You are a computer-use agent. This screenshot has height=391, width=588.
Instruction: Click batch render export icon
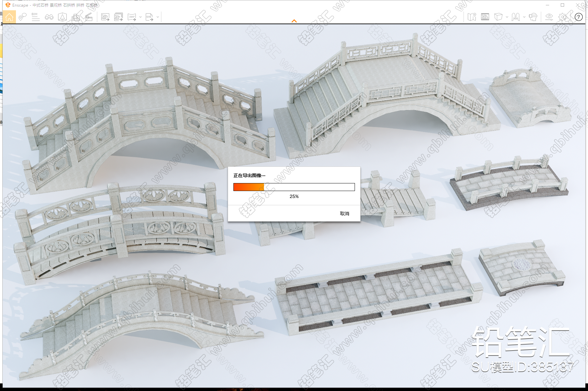[x=119, y=17]
